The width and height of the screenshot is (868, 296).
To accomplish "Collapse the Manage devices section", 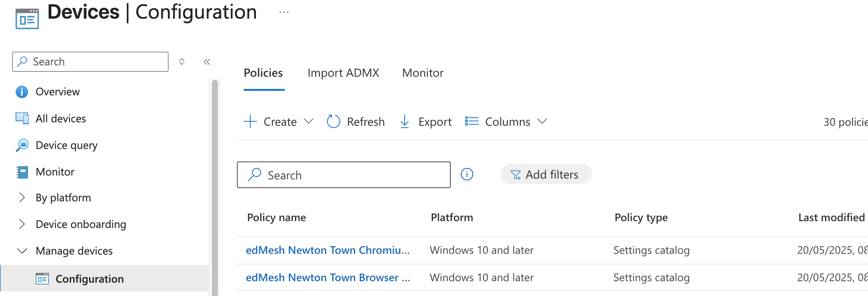I will (x=22, y=251).
